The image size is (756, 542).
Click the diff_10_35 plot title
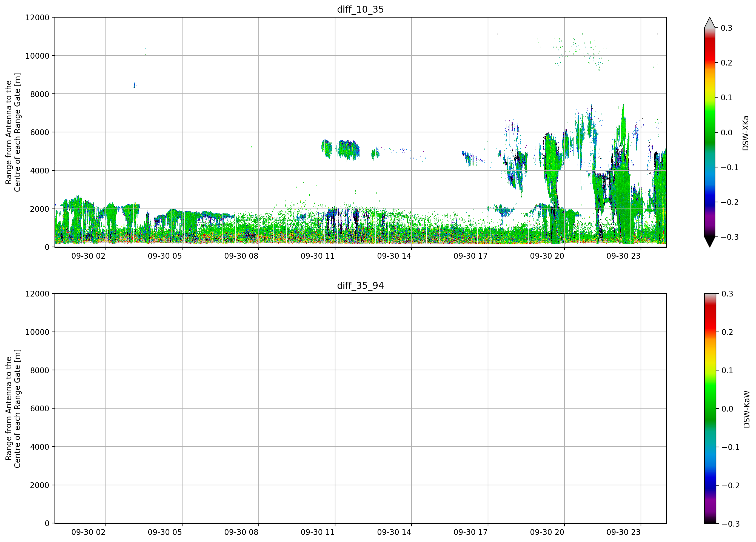tap(360, 9)
